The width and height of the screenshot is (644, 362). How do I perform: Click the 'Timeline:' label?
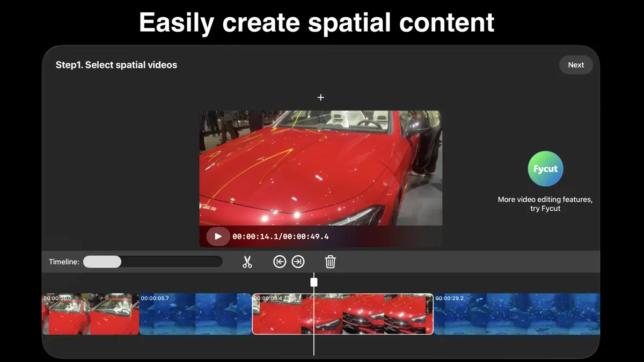[64, 262]
